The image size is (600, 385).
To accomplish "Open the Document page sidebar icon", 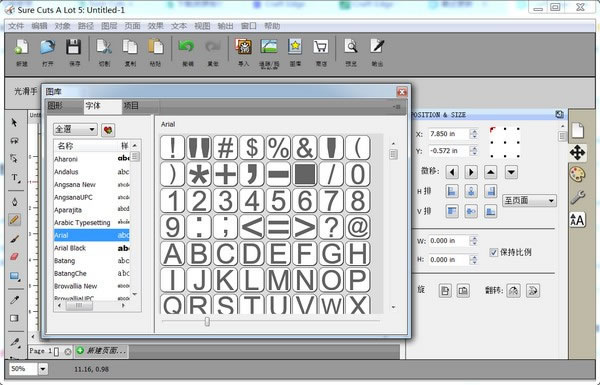I will [x=577, y=130].
